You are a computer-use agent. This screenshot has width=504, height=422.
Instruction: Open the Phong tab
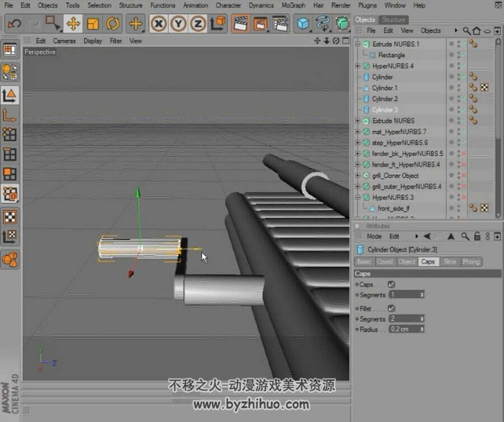point(471,262)
